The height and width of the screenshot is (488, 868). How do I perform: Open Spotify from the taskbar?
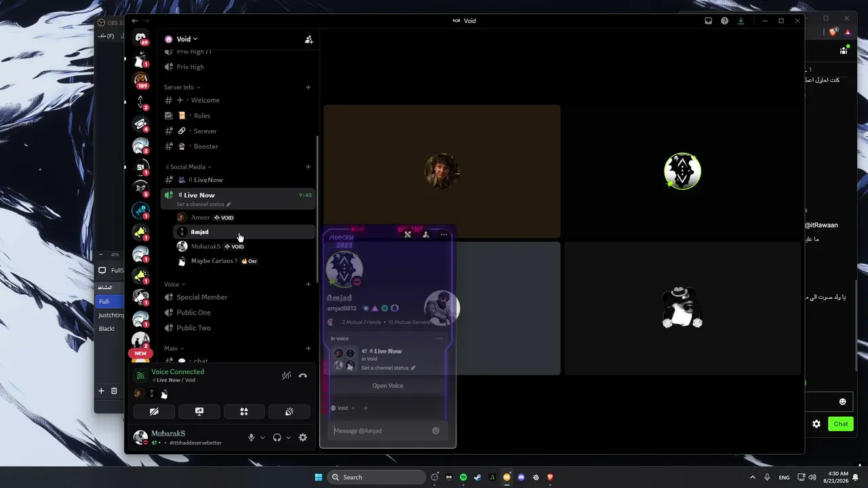pyautogui.click(x=464, y=477)
